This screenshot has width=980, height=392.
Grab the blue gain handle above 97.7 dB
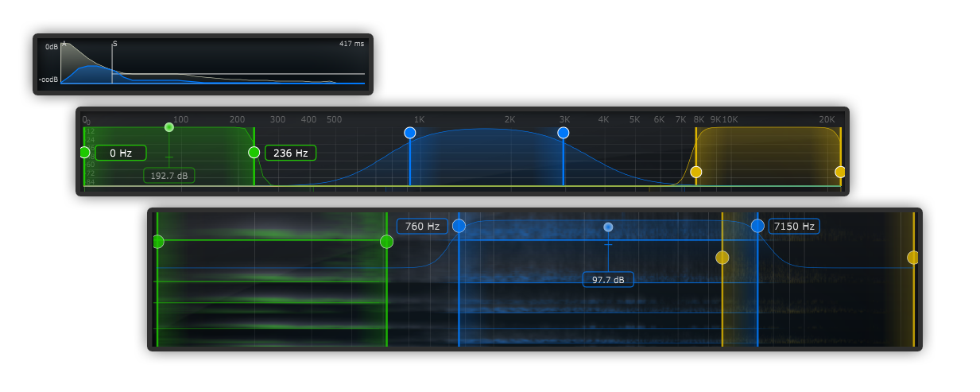click(608, 227)
